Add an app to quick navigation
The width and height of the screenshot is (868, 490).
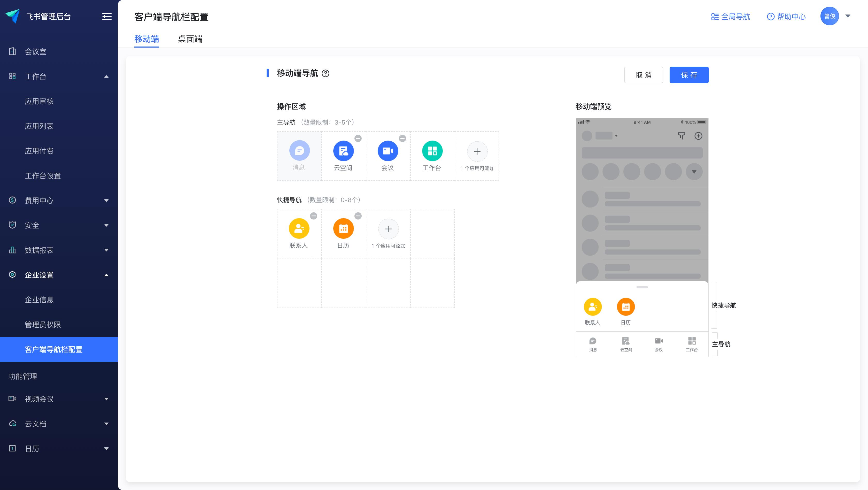tap(388, 229)
